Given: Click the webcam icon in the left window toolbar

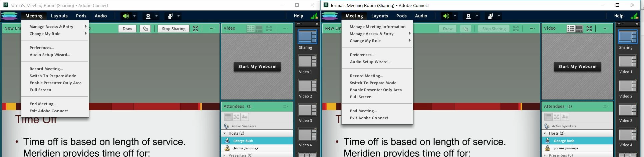Looking at the screenshot, I should tap(148, 16).
